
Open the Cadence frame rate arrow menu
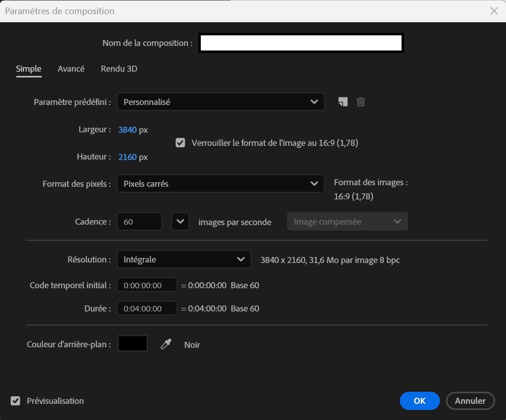point(180,222)
